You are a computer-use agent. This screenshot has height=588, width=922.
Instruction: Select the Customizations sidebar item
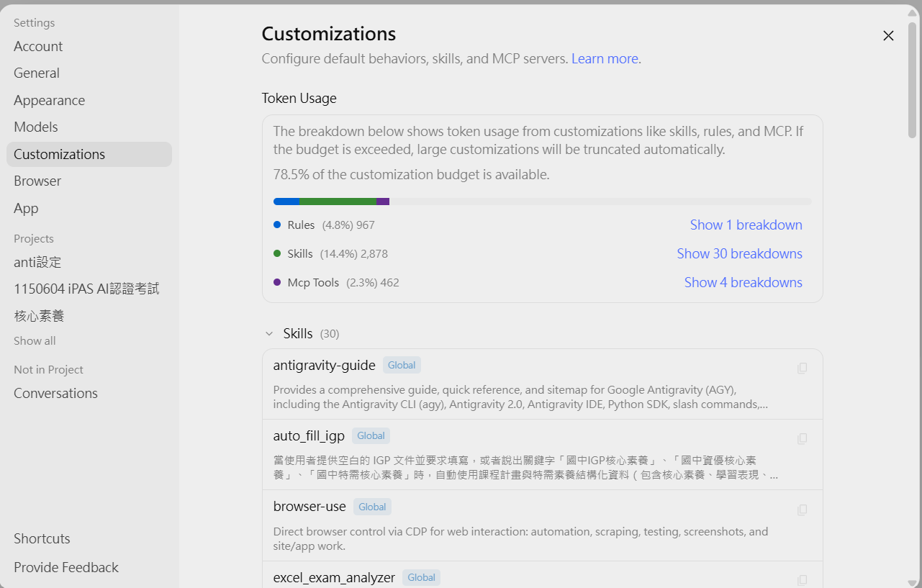coord(89,154)
